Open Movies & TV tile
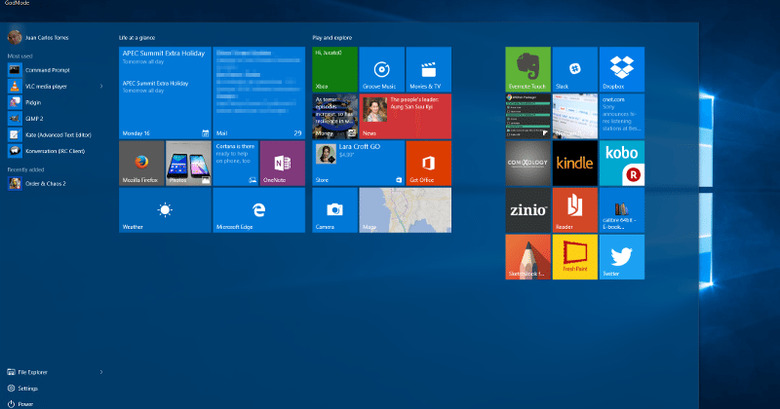This screenshot has height=409, width=780. [428, 69]
